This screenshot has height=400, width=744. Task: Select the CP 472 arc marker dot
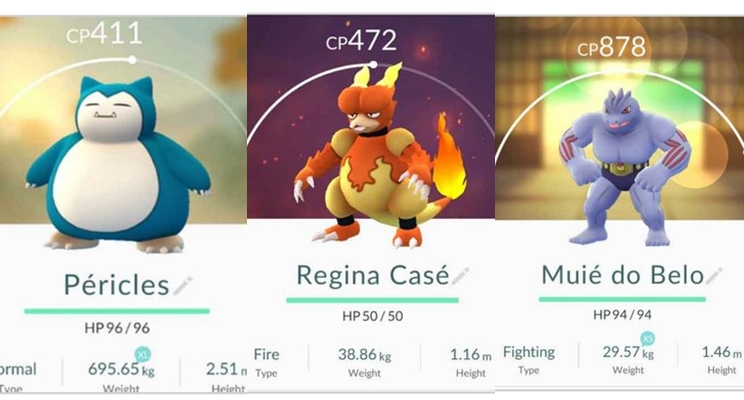tap(373, 65)
